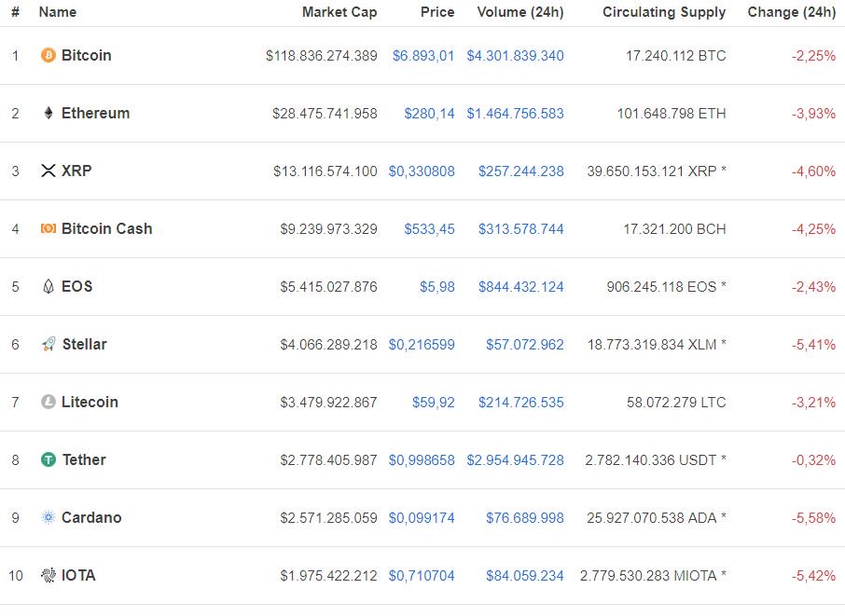Click Litecoin volume $214.726.535

(521, 403)
